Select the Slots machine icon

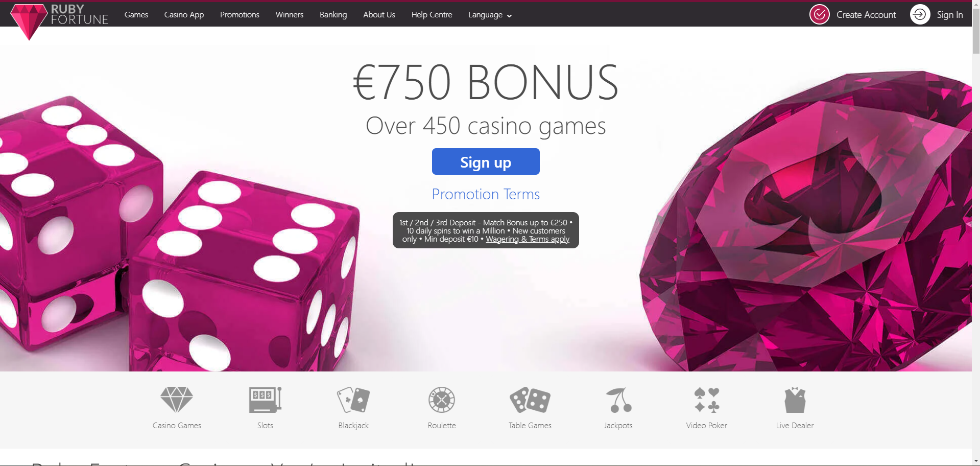(x=265, y=400)
